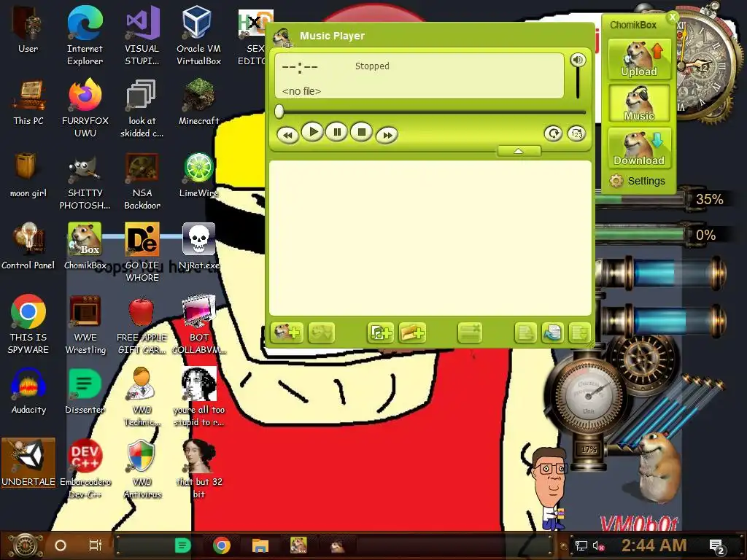Viewport: 747px width, 560px height.
Task: Collapse the playlist with the up-arrow tab
Action: tap(519, 151)
